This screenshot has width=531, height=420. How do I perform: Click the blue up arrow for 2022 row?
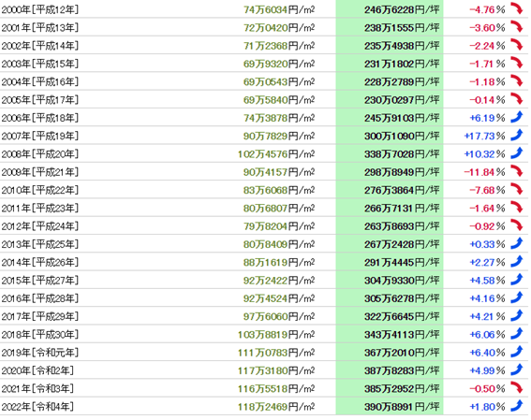517,406
